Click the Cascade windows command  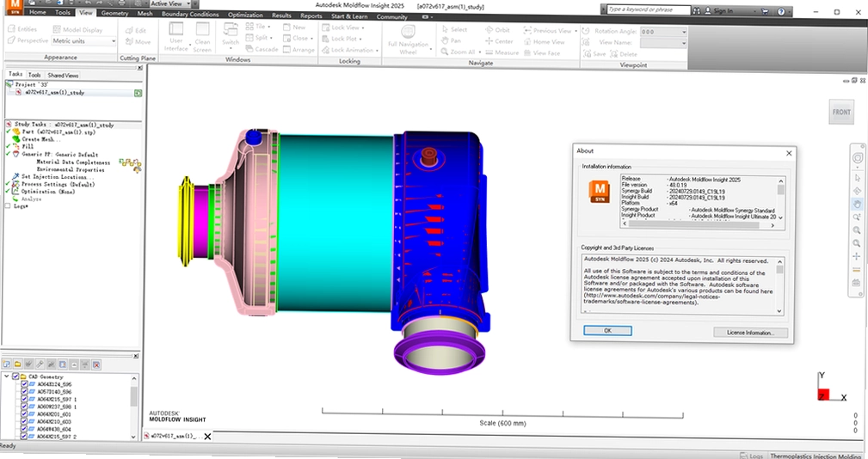click(262, 49)
